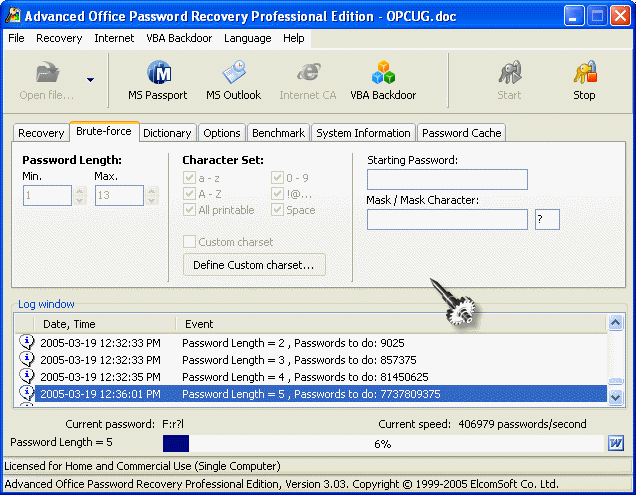Open the Recovery menu

(59, 38)
